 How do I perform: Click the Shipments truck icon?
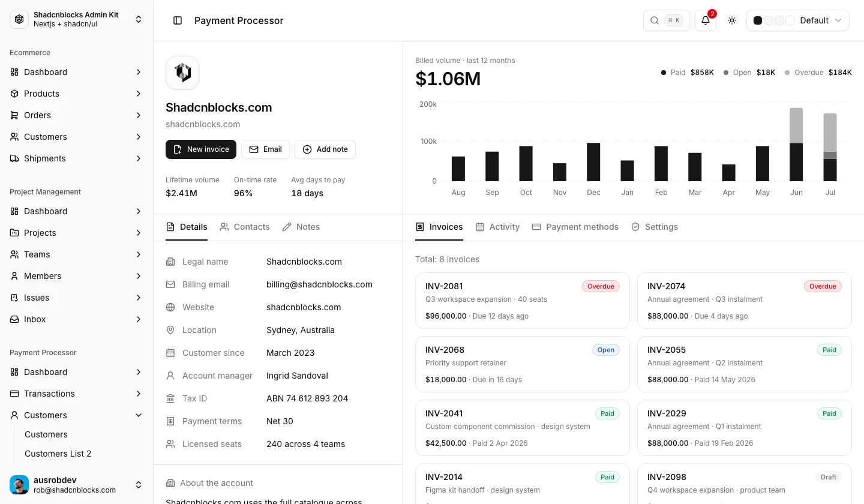[x=14, y=158]
